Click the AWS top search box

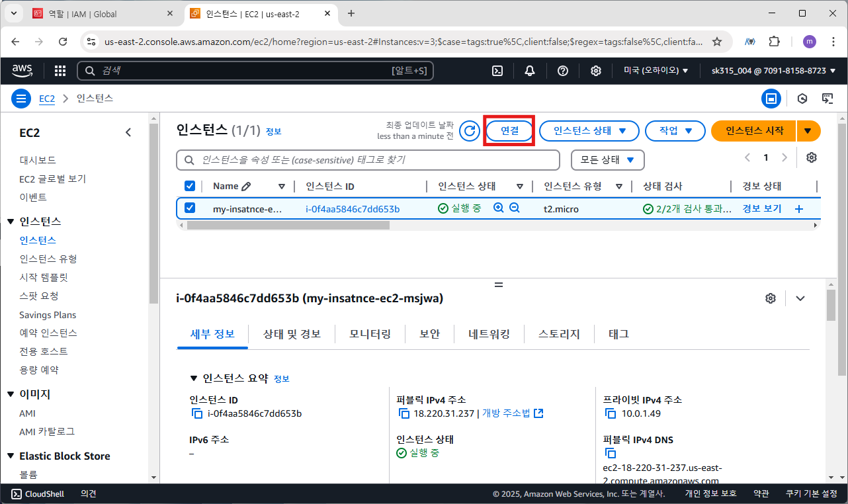tap(255, 71)
